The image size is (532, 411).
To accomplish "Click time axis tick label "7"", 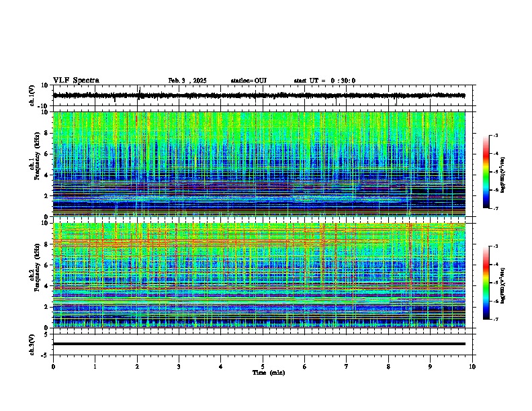I will [347, 367].
